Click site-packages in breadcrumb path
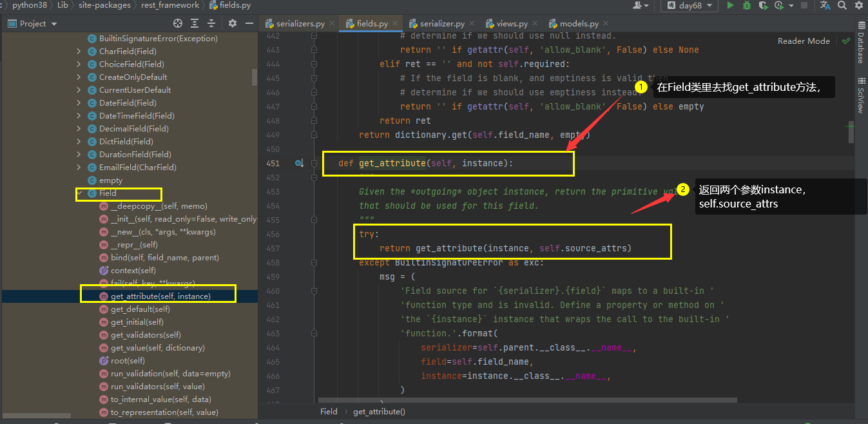This screenshot has height=424, width=868. click(x=104, y=5)
